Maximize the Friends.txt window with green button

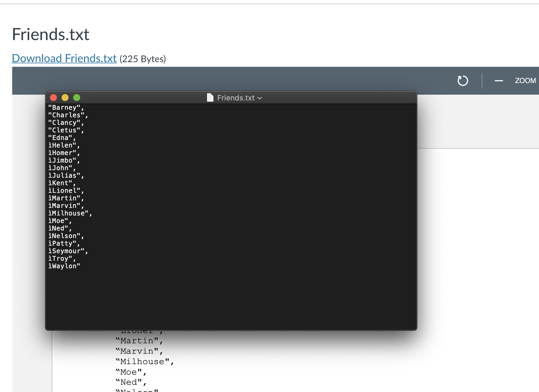click(77, 98)
